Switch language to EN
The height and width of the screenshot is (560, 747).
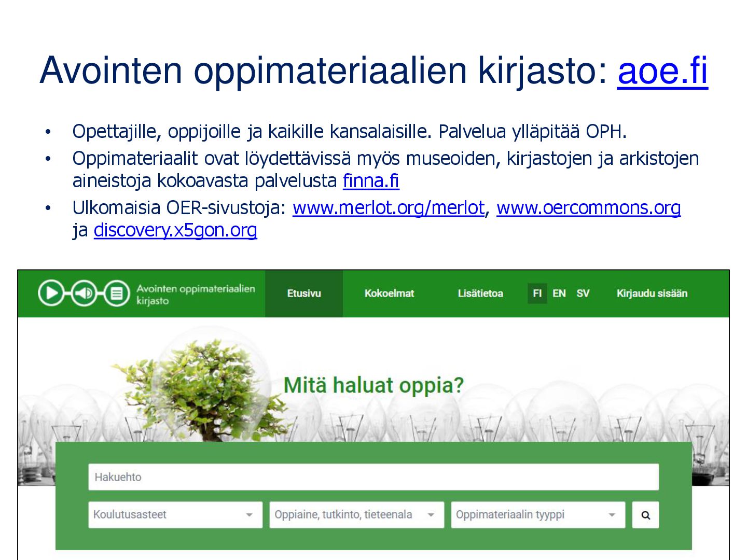click(x=559, y=293)
